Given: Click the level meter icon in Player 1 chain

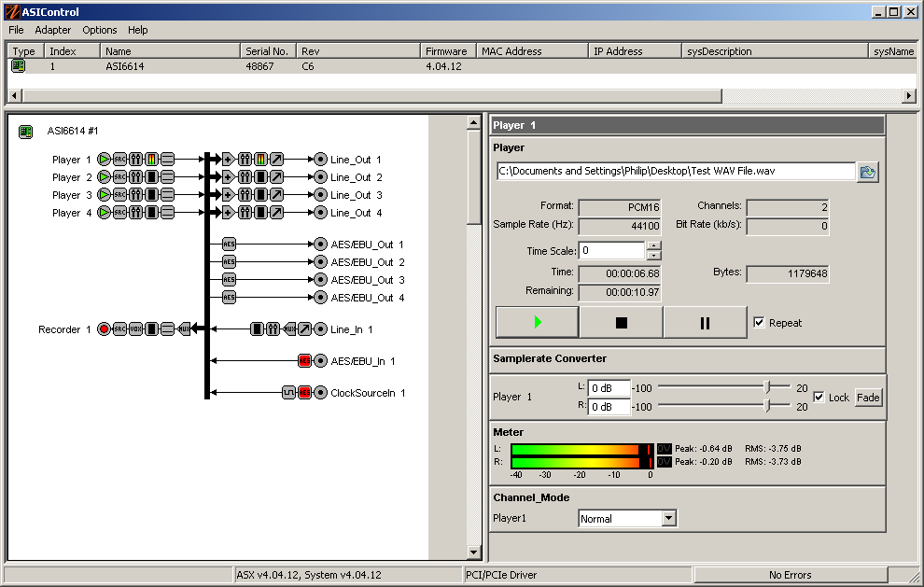Looking at the screenshot, I should 151,159.
